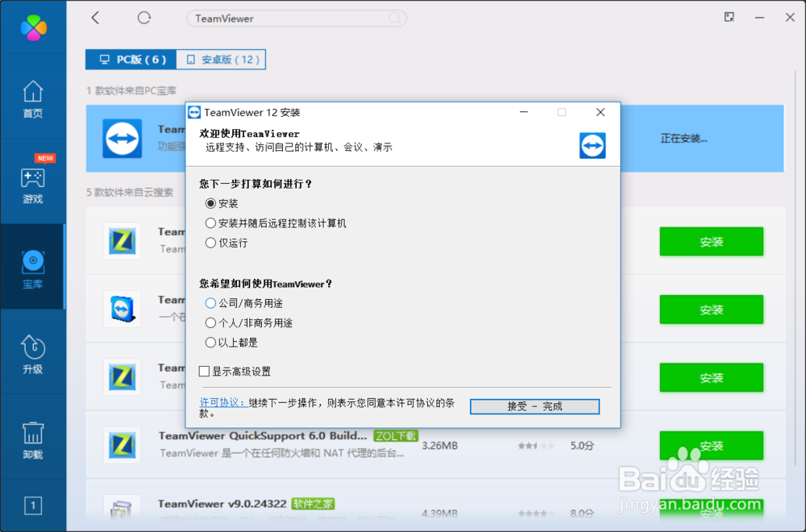Click the colorful clover app logo
The image size is (806, 532).
pos(33,27)
